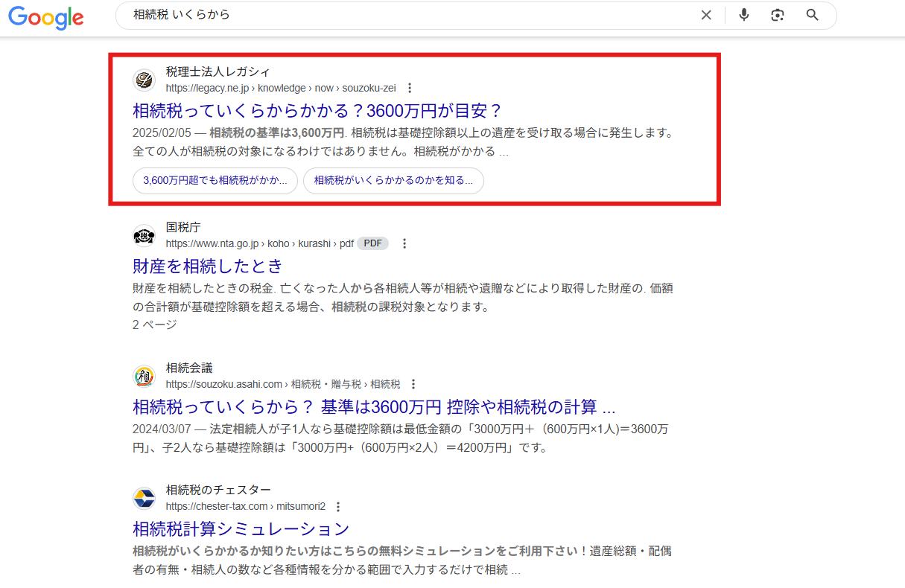Image resolution: width=905 pixels, height=588 pixels.
Task: Click the 2024/03/07 date in the 相続会議 snippet
Action: (162, 429)
